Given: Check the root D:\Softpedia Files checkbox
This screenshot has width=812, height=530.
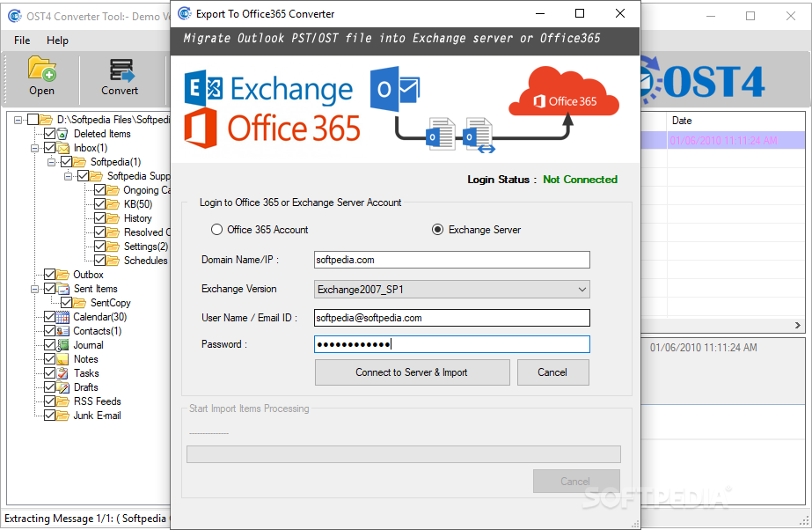Looking at the screenshot, I should [x=33, y=120].
